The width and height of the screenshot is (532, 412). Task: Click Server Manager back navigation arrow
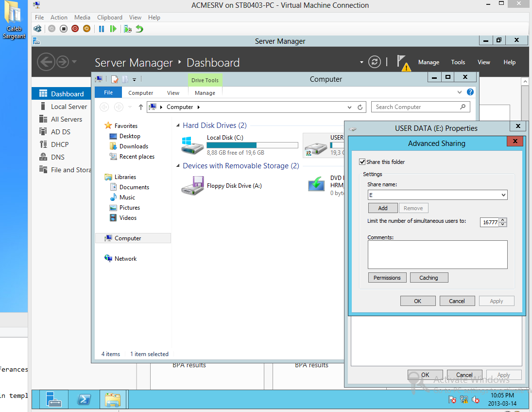click(46, 62)
